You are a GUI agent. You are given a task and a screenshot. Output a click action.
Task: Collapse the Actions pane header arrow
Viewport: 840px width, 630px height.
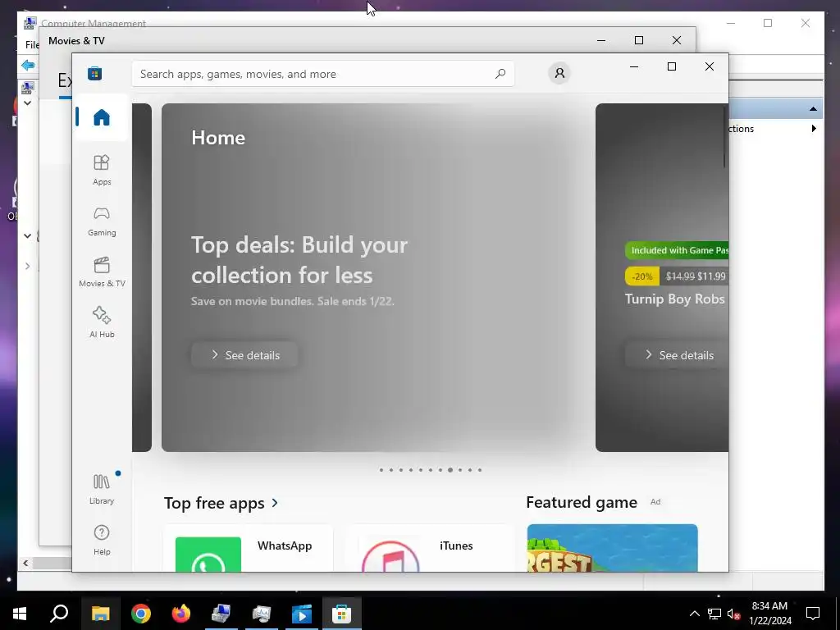813,109
